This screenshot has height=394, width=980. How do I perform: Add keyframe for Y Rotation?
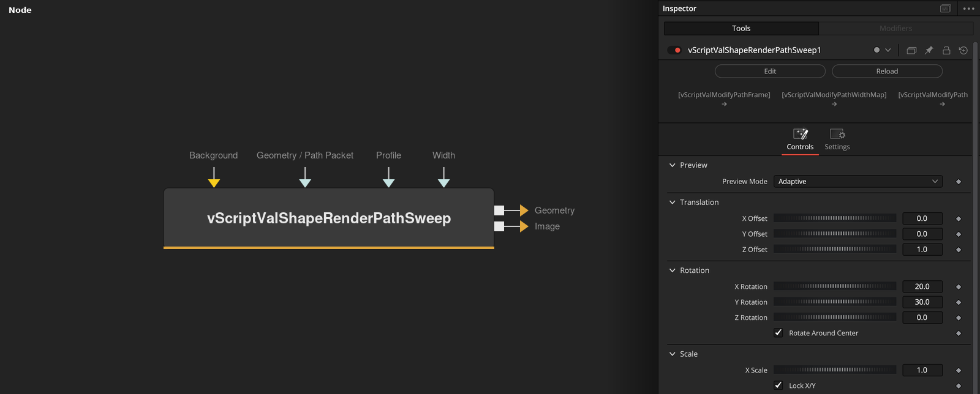coord(959,302)
